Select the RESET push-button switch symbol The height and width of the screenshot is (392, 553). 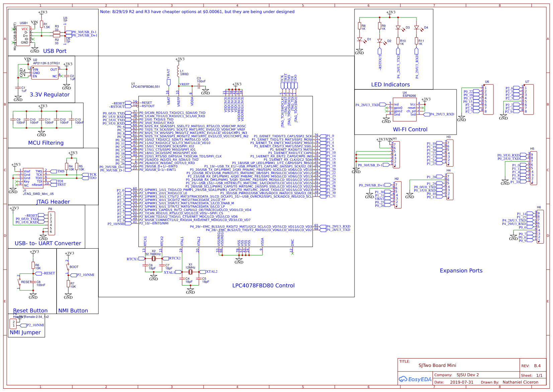coord(20,282)
